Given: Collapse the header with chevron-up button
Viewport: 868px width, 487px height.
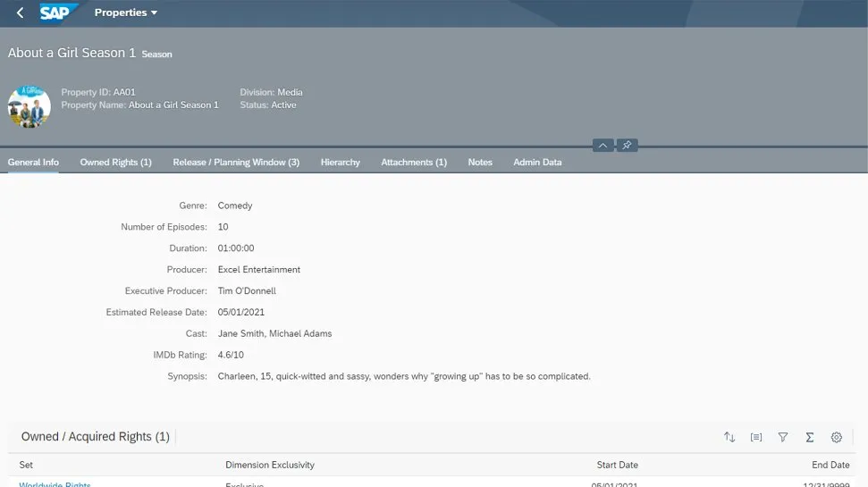Looking at the screenshot, I should coord(603,145).
